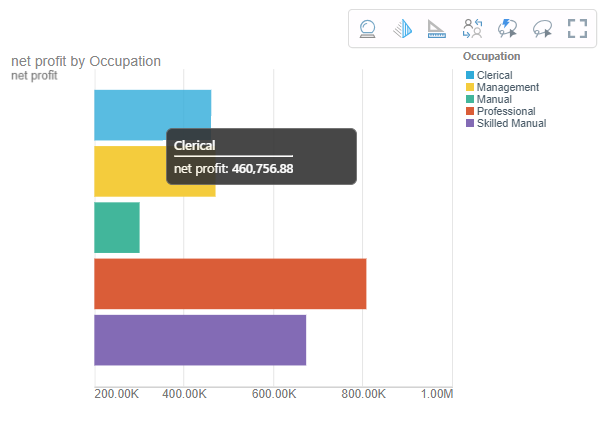Select the orange Professional bar
604x422 pixels.
[x=229, y=283]
